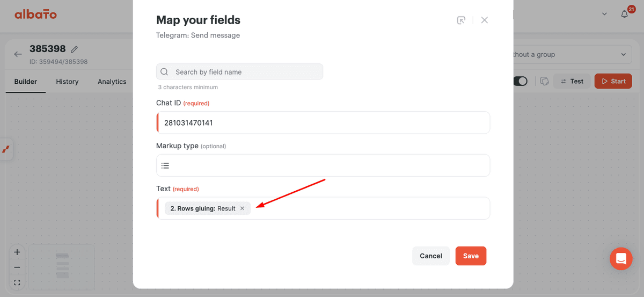Click the Save button
Viewport: 644px width, 297px height.
pyautogui.click(x=471, y=256)
